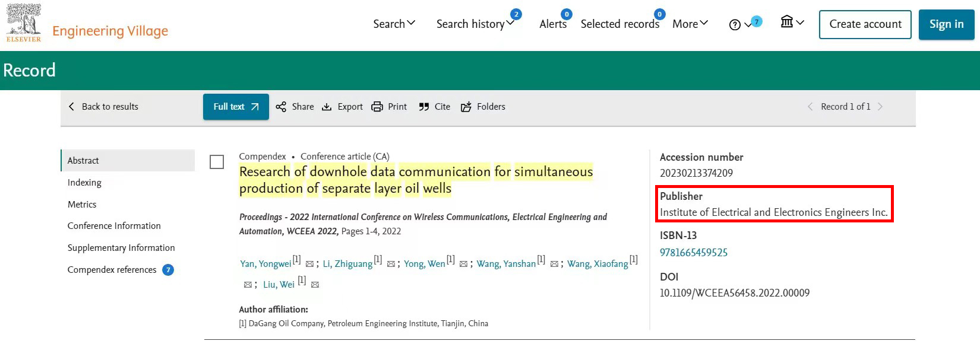Click the Compendex references count badge 7
The height and width of the screenshot is (344, 980).
(168, 270)
